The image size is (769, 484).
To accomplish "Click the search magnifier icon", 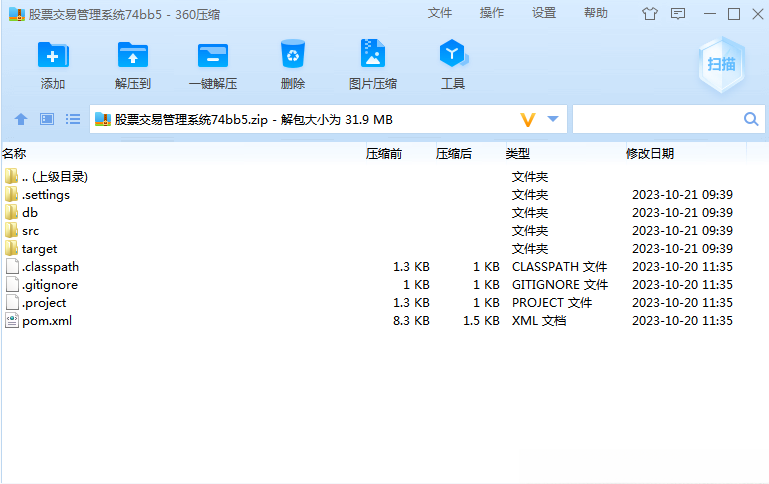I will [751, 119].
